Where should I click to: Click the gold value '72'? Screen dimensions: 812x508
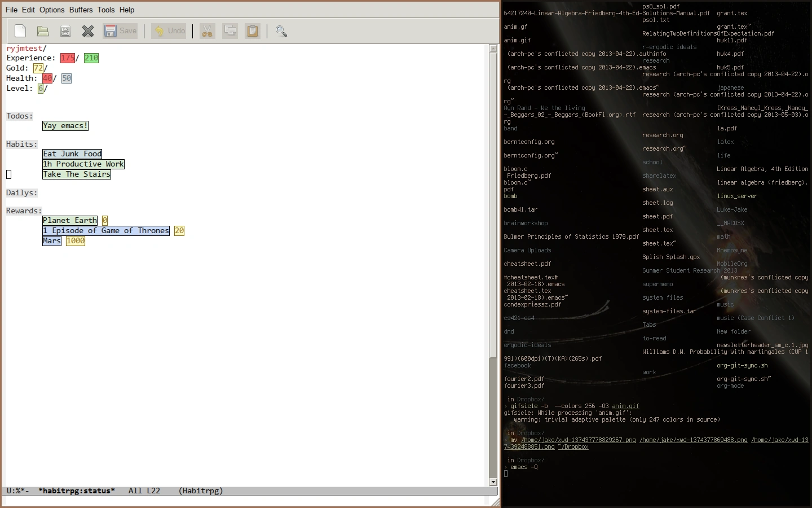click(x=38, y=68)
